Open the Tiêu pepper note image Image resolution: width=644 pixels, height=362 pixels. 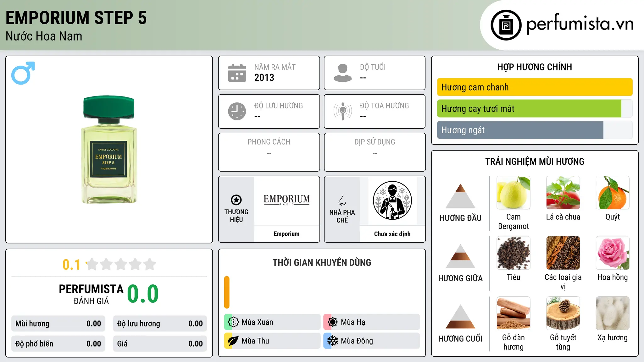(514, 253)
